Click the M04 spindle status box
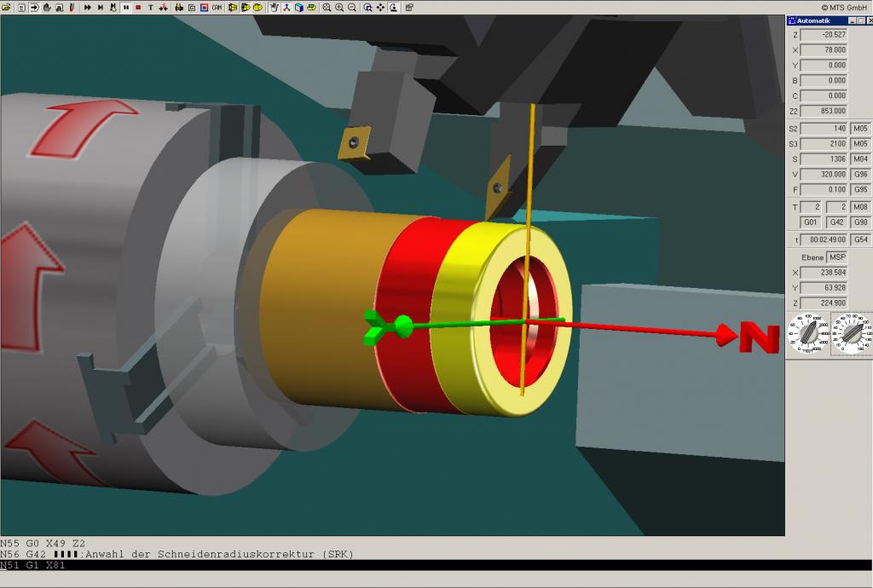 (x=860, y=159)
